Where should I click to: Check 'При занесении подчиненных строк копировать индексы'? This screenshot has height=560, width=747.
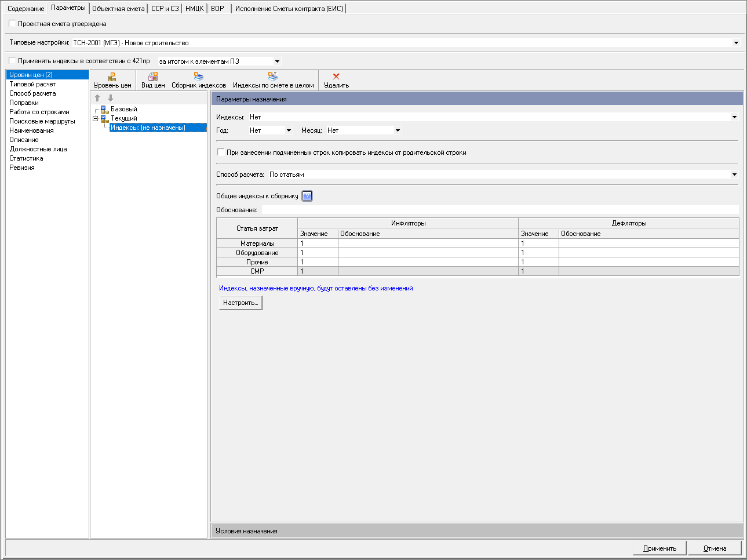click(221, 152)
